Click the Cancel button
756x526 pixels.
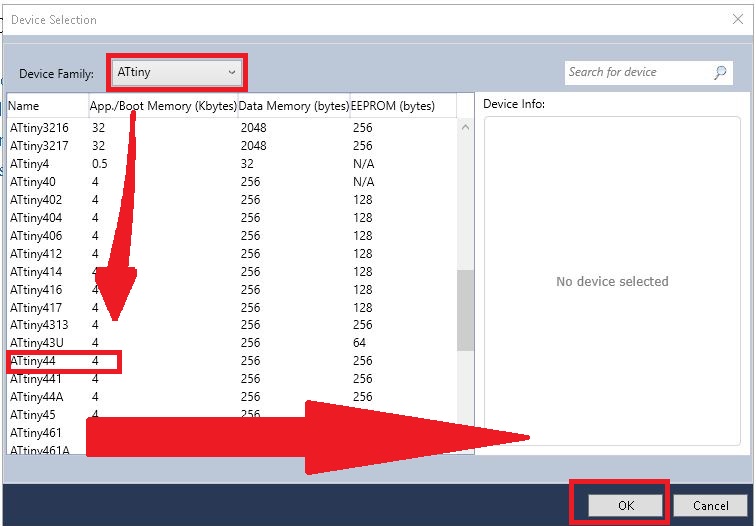[710, 505]
